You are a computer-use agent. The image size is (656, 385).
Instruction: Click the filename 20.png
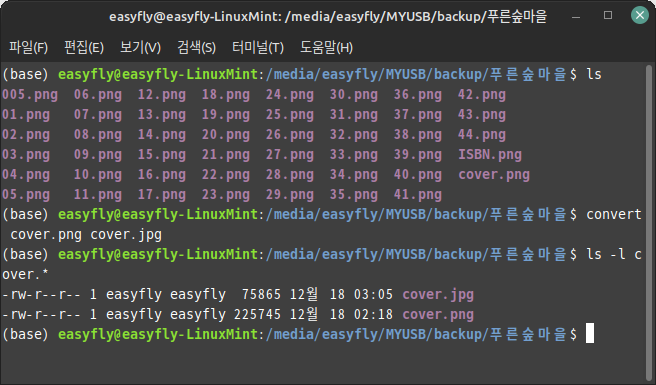click(226, 135)
